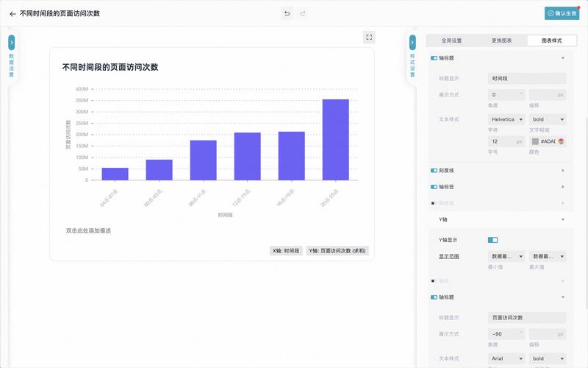Collapse the style settings panel chevron
This screenshot has width=588, height=368.
click(412, 43)
